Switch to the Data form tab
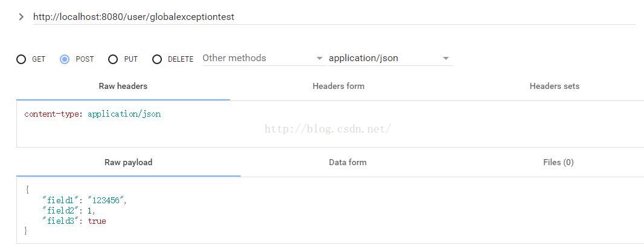The height and width of the screenshot is (245, 644). tap(348, 162)
